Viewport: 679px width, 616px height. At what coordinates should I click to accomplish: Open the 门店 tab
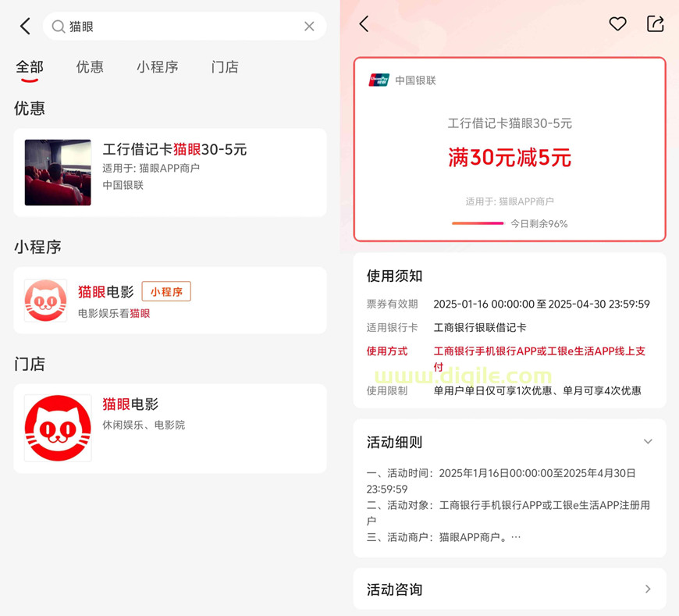(x=225, y=66)
